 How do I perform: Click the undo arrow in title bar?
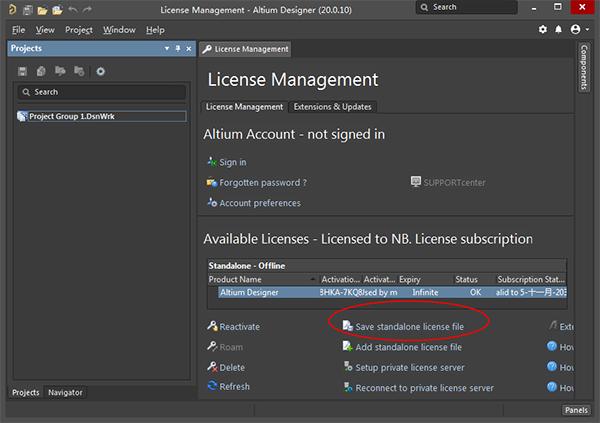pyautogui.click(x=72, y=10)
